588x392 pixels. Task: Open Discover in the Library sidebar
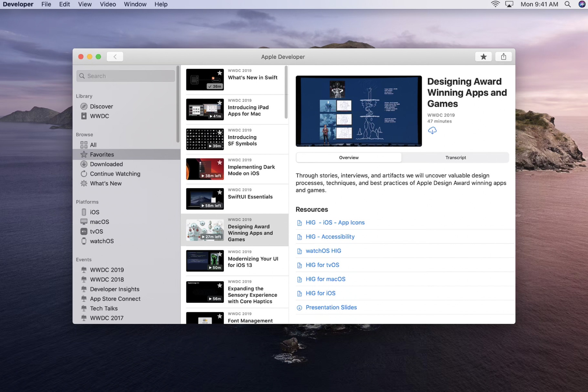click(101, 106)
